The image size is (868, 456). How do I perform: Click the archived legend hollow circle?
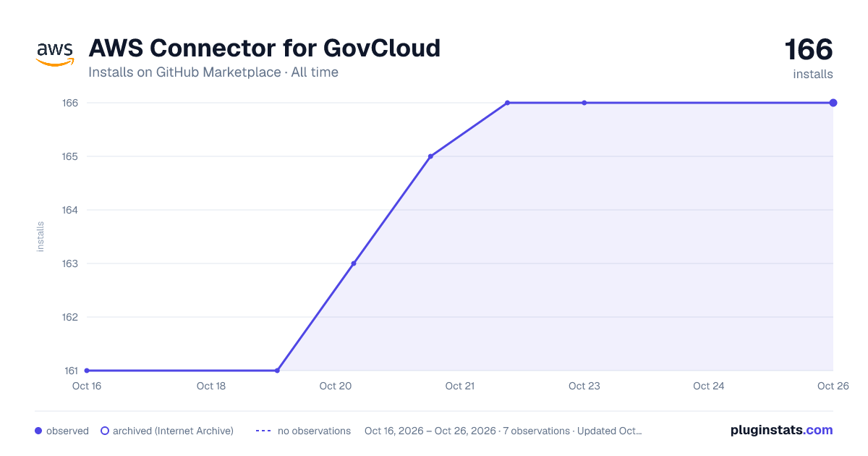tap(104, 431)
